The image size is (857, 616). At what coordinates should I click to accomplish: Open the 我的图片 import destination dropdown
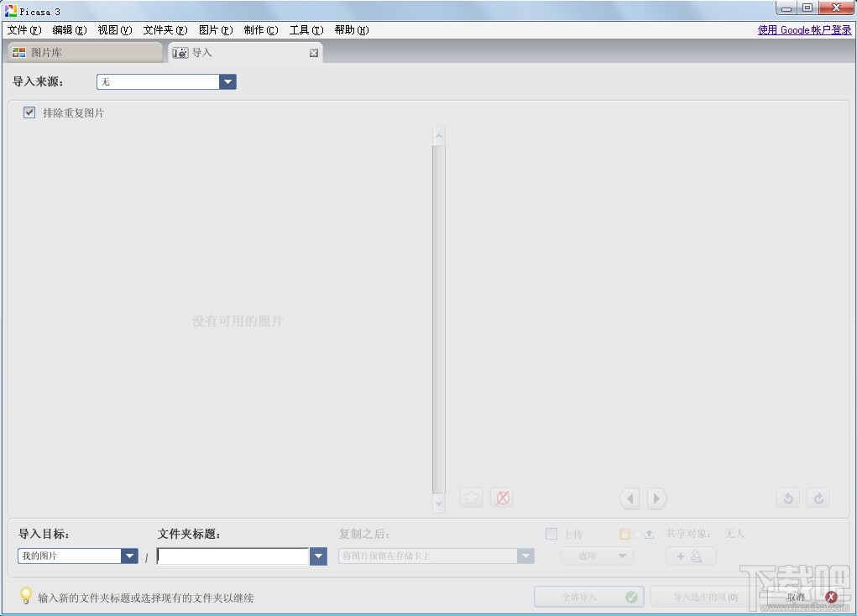tap(129, 556)
